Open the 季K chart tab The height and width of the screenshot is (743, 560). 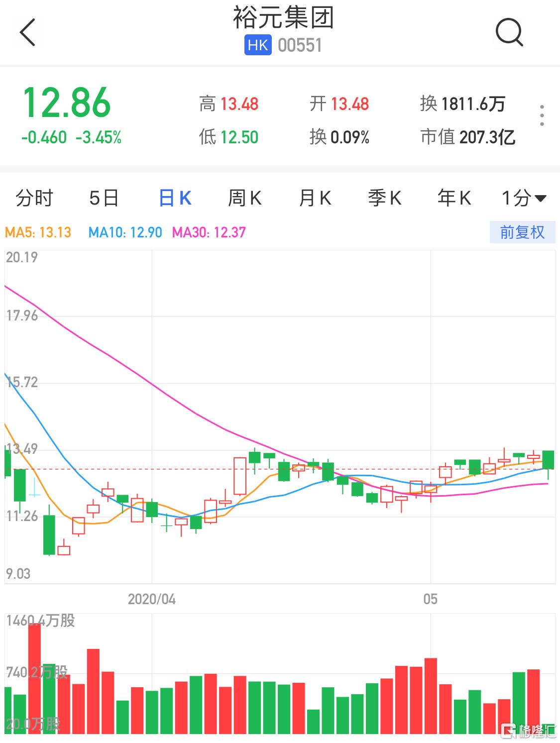point(384,198)
